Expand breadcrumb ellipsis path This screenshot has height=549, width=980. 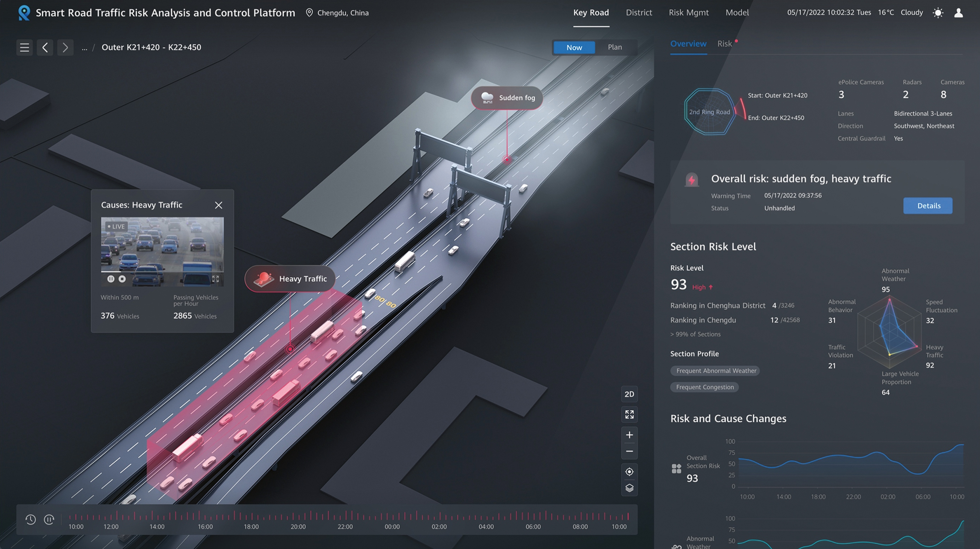(x=85, y=48)
